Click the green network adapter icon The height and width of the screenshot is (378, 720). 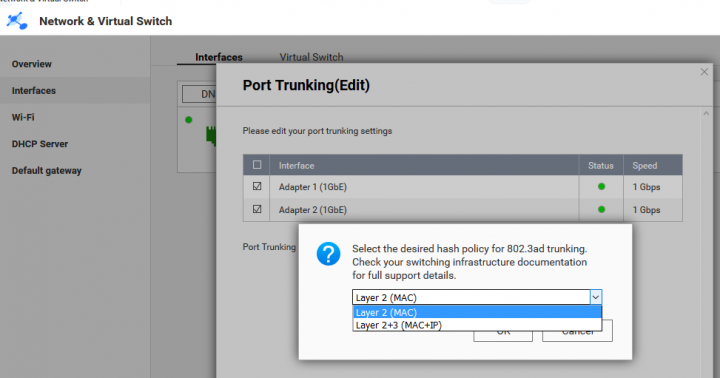[211, 135]
